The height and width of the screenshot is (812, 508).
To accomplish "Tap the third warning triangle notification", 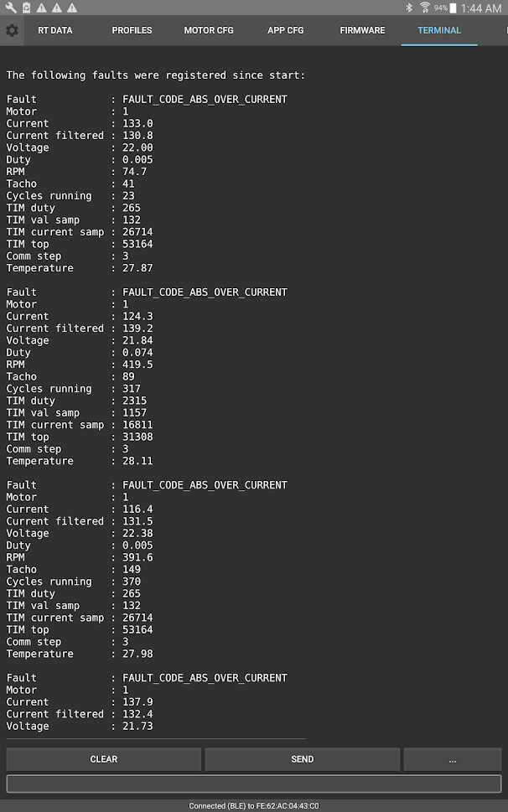I will point(72,8).
